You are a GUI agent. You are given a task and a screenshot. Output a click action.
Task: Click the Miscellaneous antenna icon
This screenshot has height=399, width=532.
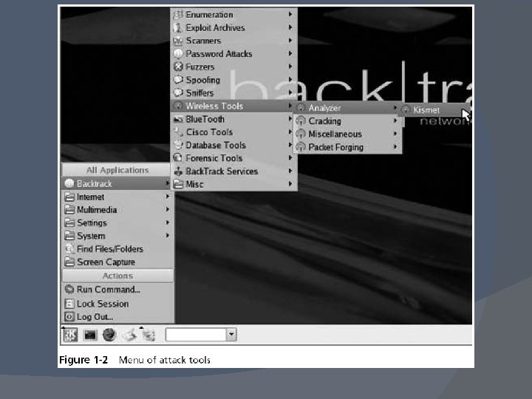[x=301, y=134]
